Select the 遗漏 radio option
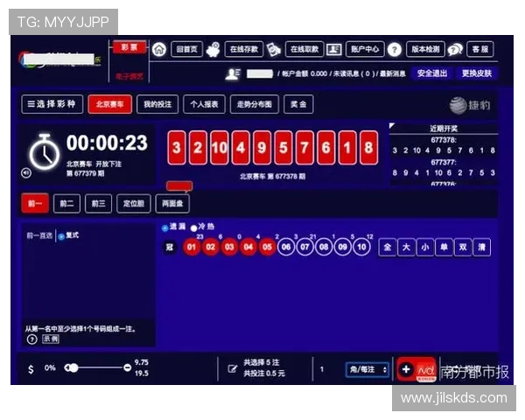Screen dimensions: 525x420 165,228
